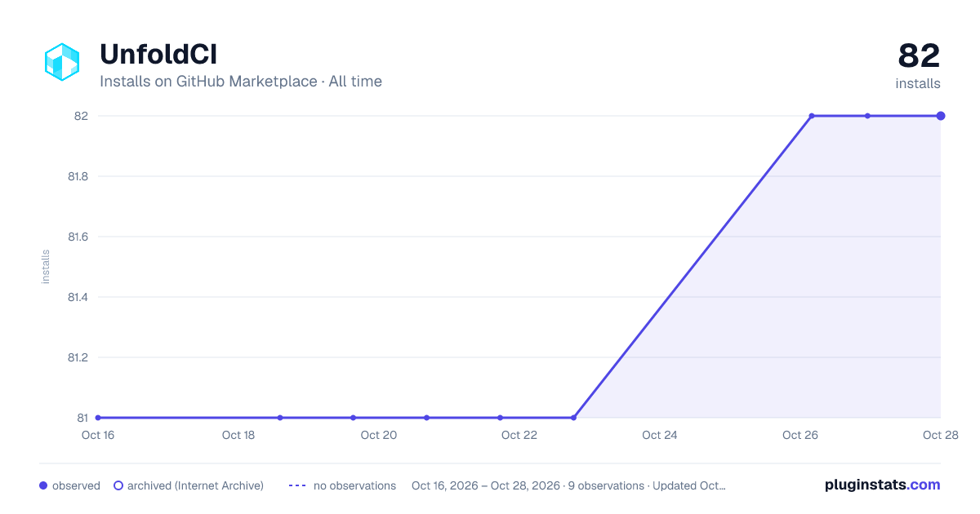
Task: Click the x-axis label Oct 18
Action: coord(238,435)
